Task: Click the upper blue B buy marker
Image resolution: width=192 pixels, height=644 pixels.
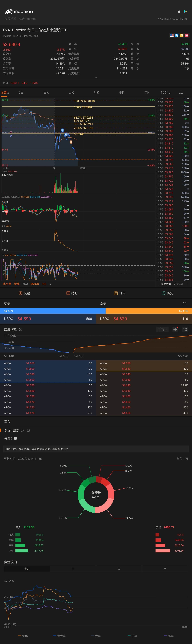Action: 63,130
